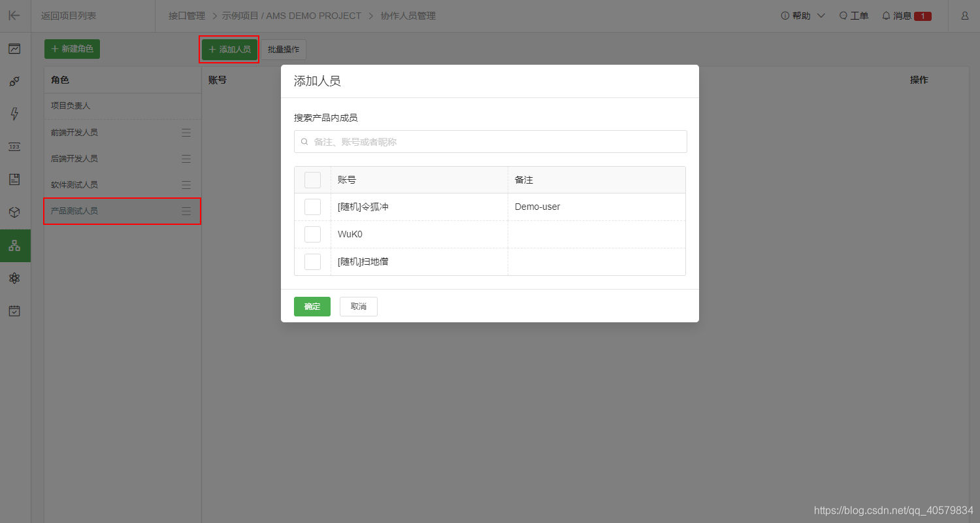The width and height of the screenshot is (980, 523).
Task: Open the cube package sidebar icon
Action: pos(14,212)
